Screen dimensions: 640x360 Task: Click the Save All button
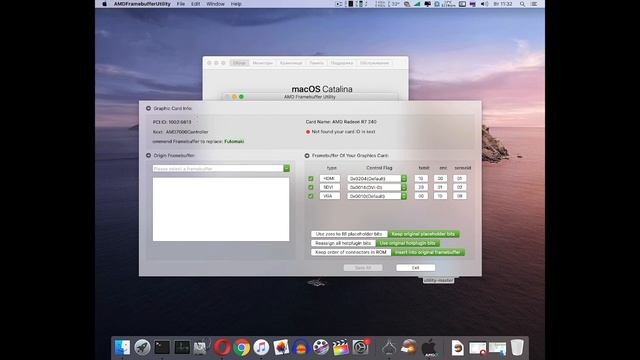click(x=363, y=268)
